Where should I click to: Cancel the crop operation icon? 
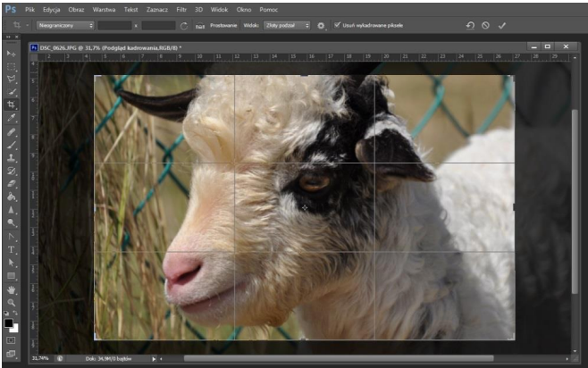485,26
